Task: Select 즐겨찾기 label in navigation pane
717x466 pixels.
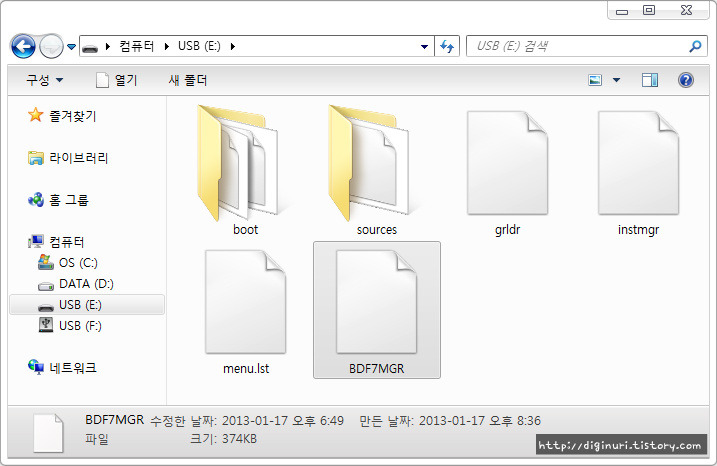Action: click(x=73, y=116)
